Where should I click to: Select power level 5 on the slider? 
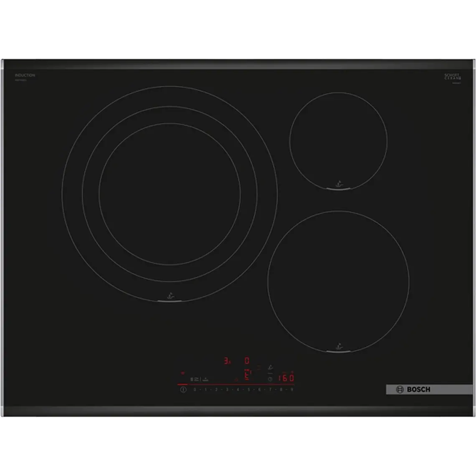(248, 390)
